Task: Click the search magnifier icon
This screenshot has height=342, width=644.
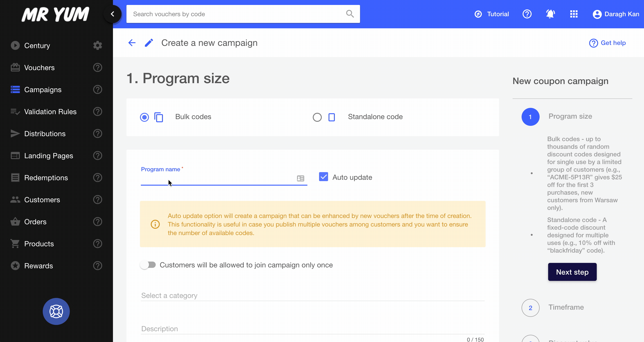Action: [350, 14]
